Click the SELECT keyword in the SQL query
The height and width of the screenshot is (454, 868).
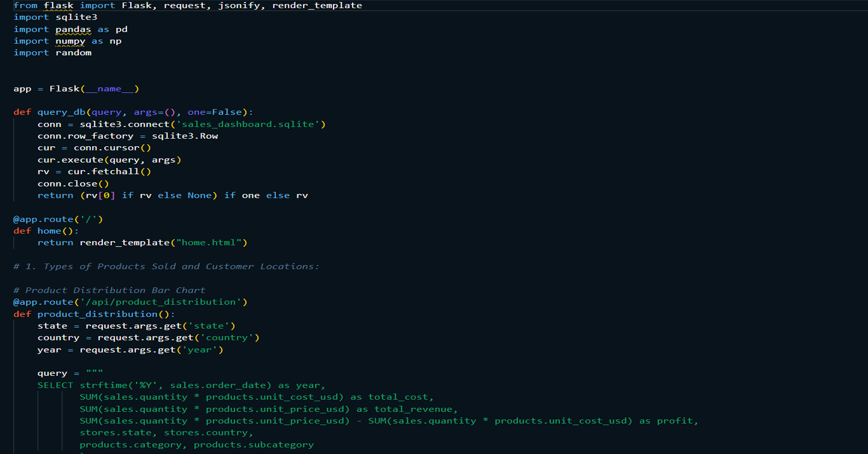[x=55, y=385]
